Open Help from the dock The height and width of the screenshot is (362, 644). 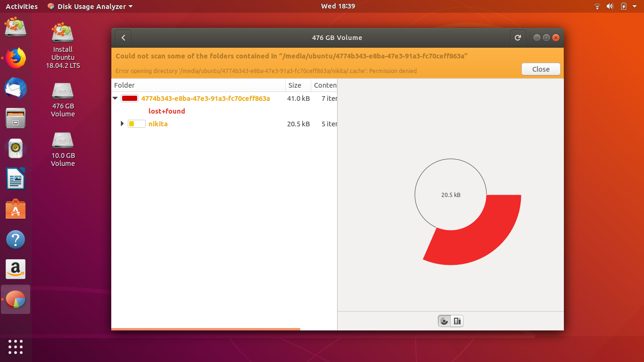pyautogui.click(x=16, y=239)
